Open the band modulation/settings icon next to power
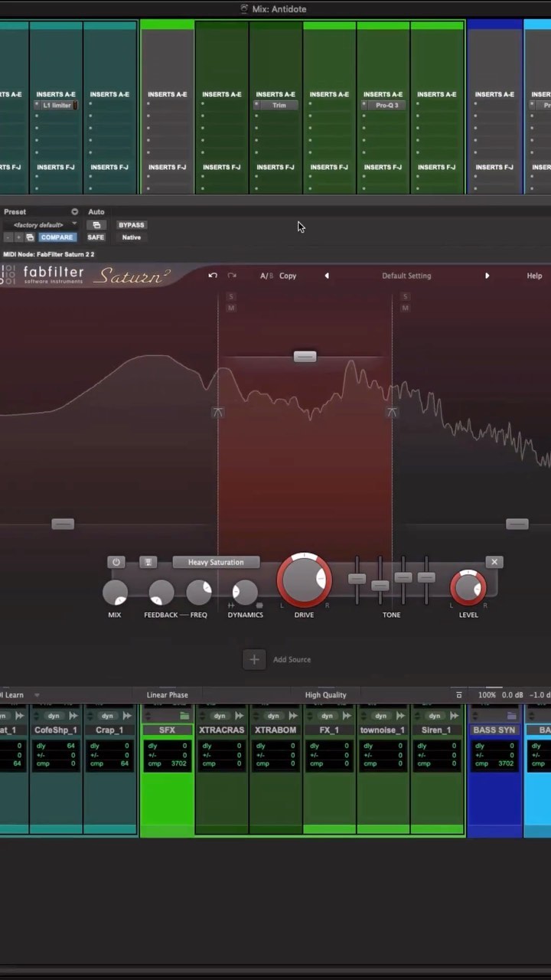Screen dimensions: 551x980 [148, 562]
